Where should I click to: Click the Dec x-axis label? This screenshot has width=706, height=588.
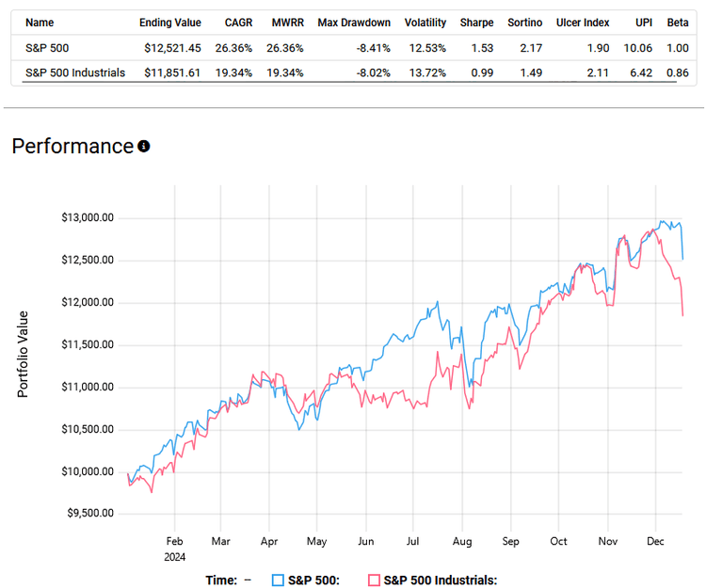click(655, 541)
